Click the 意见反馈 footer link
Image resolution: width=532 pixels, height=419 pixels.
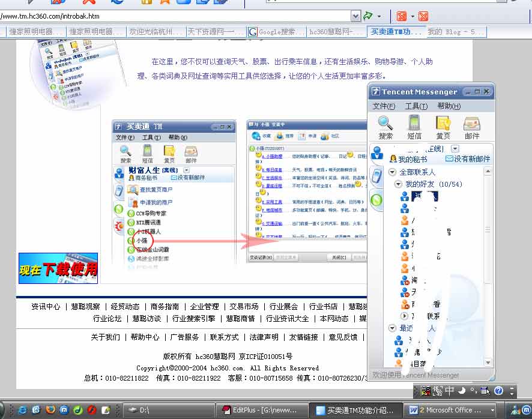[343, 337]
